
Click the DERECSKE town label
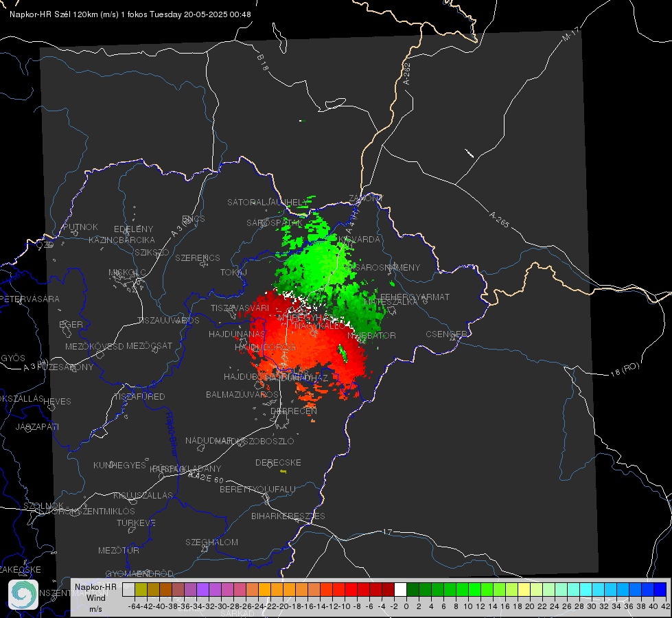coord(278,462)
